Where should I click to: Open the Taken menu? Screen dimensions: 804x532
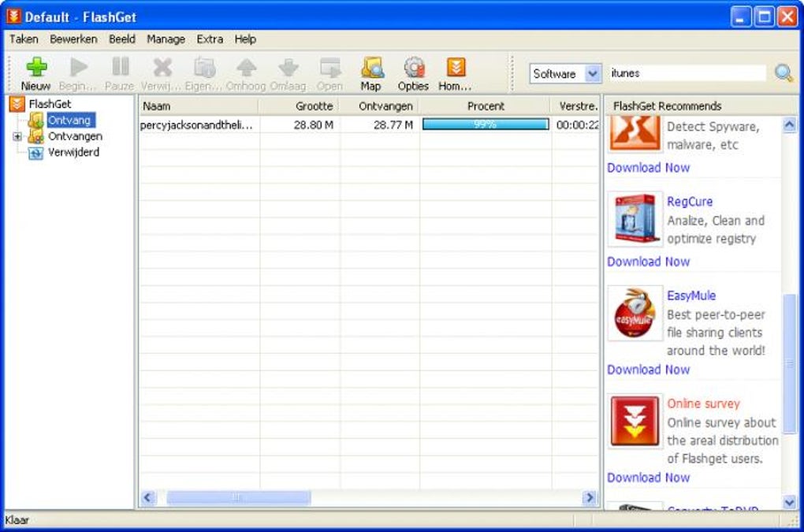point(24,39)
